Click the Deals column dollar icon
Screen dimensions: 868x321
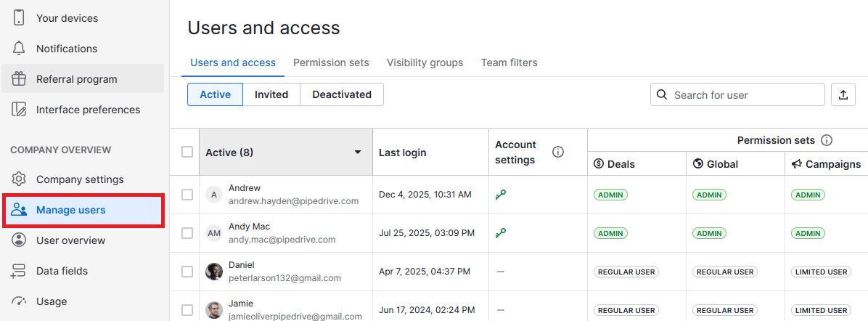coord(599,163)
